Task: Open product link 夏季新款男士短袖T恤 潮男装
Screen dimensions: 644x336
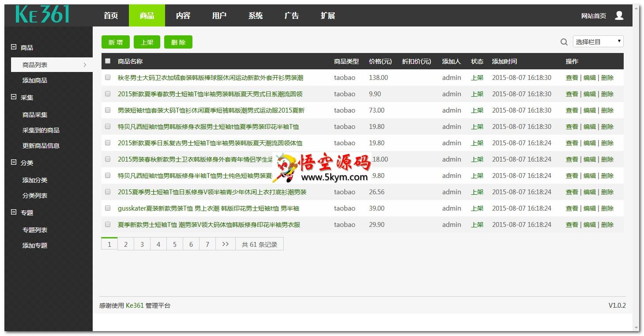Action: click(209, 225)
